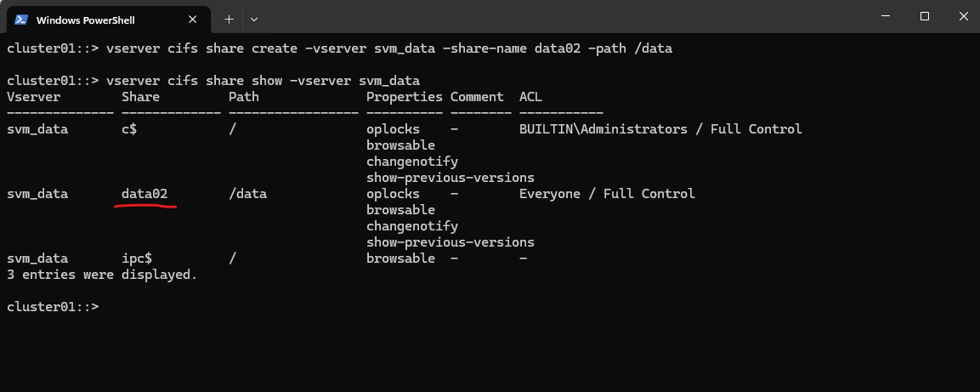
Task: Click the share create command line
Action: [339, 48]
